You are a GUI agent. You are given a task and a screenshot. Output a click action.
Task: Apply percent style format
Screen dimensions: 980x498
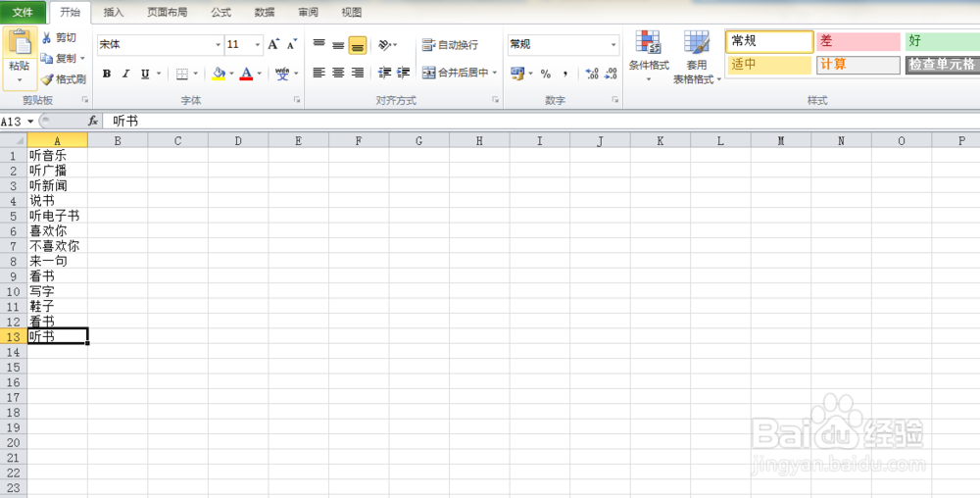point(546,74)
